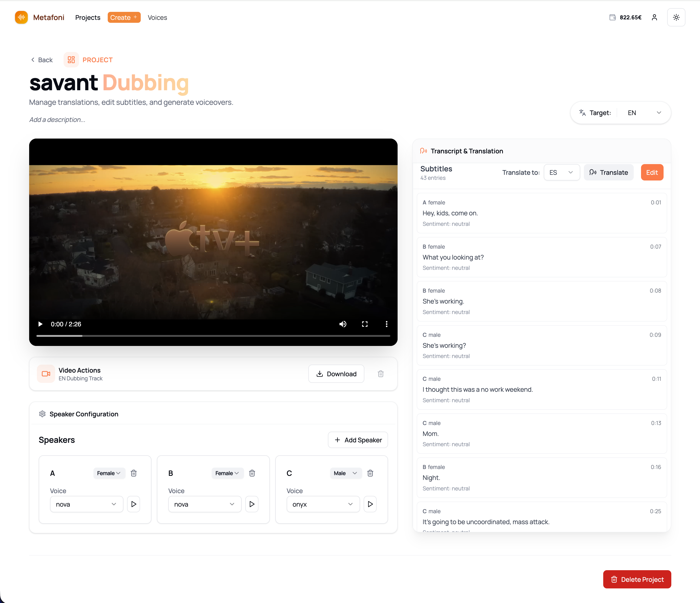Go to the Voices page
Viewport: 700px width, 603px height.
click(157, 18)
